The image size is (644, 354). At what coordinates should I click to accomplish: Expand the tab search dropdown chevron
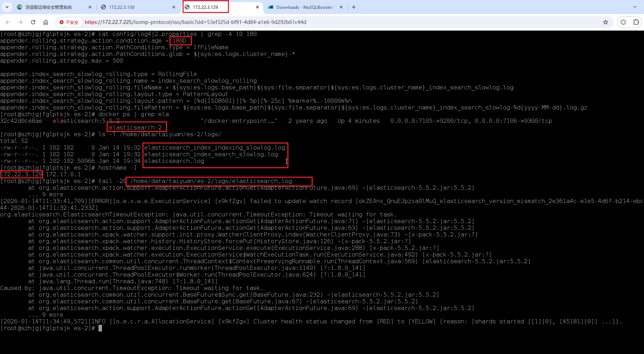7,7
